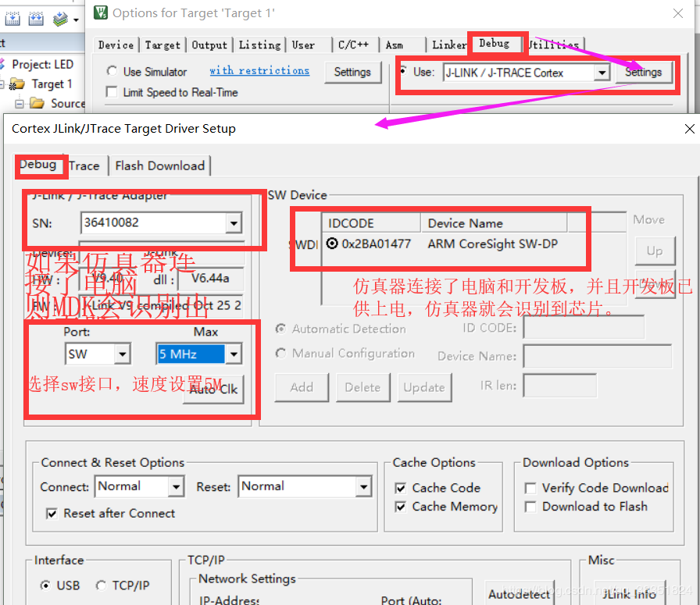Click the J-LINK Settings button
Viewport: 700px width, 605px height.
643,73
